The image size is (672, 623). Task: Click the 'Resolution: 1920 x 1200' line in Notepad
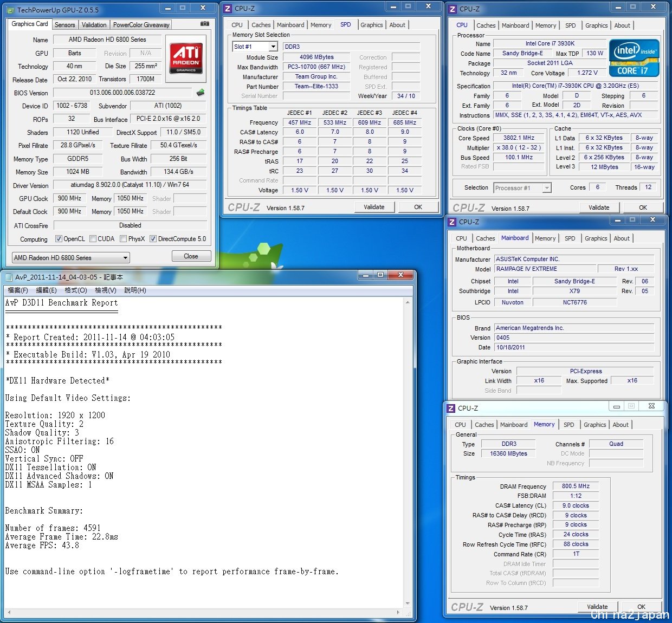55,416
